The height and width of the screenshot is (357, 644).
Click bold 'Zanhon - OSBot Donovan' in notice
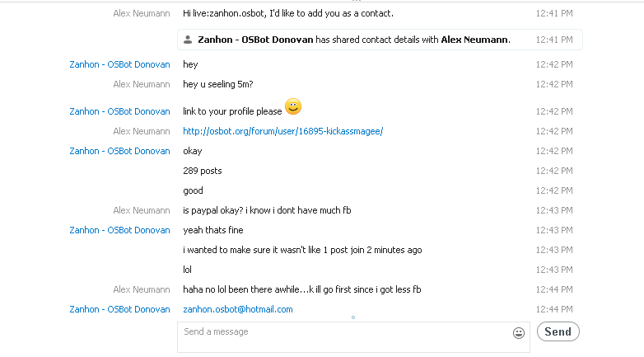point(255,40)
